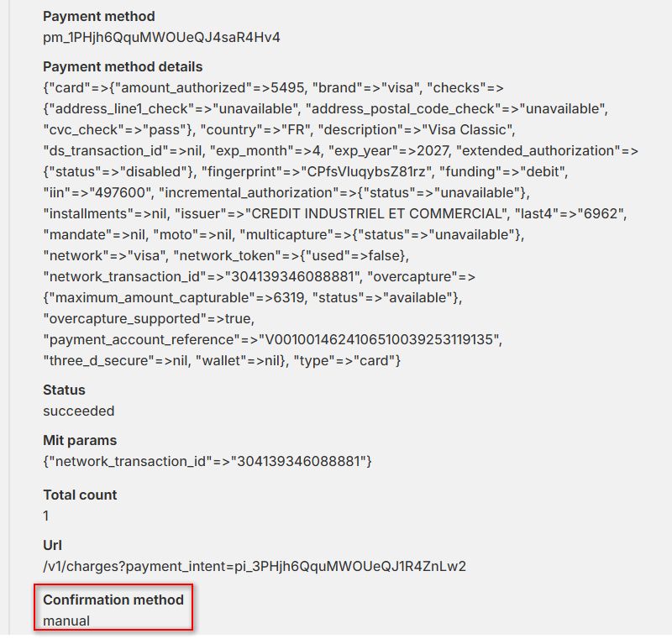The image size is (672, 639).
Task: Click the /v1/charges payment_intent URL text
Action: point(254,566)
